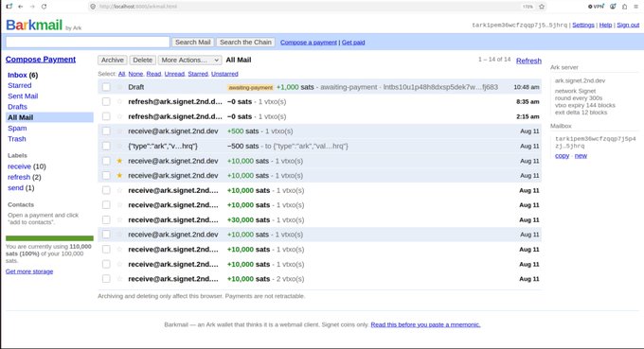
Task: Click the Archive button
Action: coord(112,60)
